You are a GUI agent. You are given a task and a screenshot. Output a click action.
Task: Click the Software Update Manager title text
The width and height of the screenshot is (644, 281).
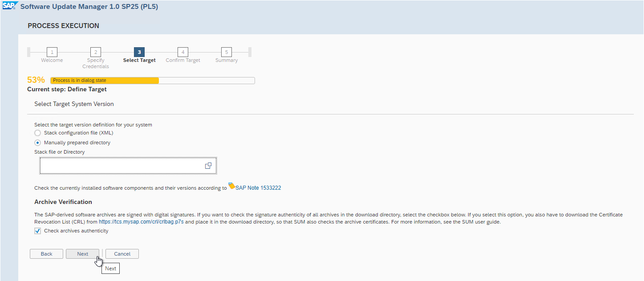tap(89, 7)
